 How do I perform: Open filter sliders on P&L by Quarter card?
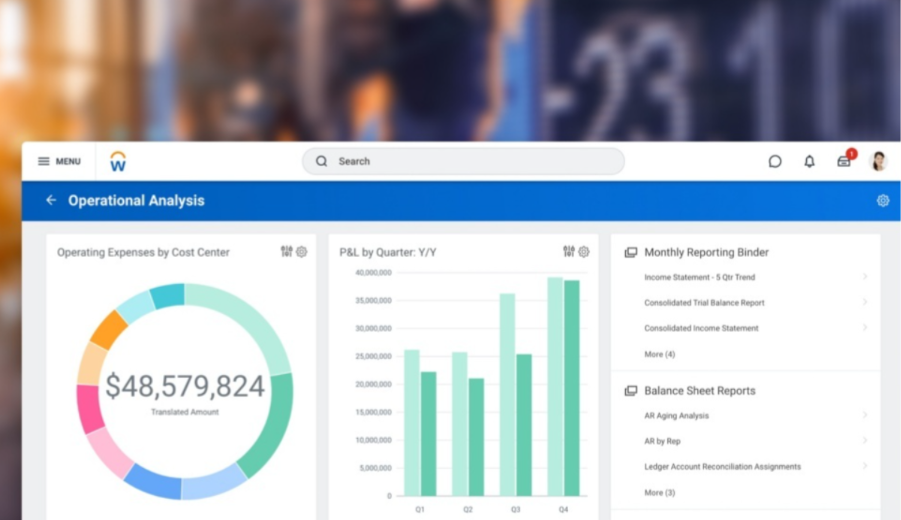tap(569, 252)
